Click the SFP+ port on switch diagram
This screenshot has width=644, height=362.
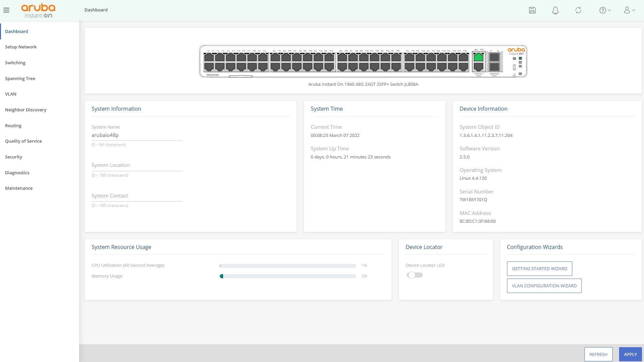point(494,58)
